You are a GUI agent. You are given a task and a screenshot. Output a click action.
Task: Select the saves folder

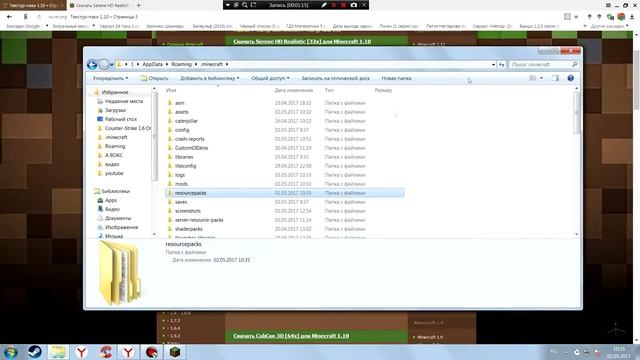click(x=181, y=202)
